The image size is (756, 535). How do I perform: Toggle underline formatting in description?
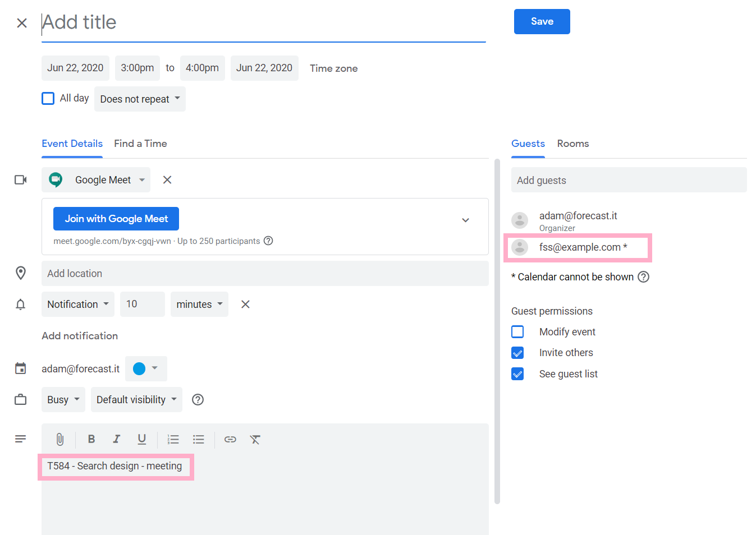[x=142, y=439]
